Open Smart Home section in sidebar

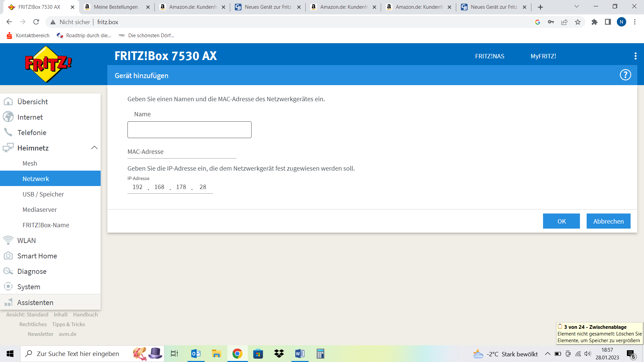click(37, 256)
